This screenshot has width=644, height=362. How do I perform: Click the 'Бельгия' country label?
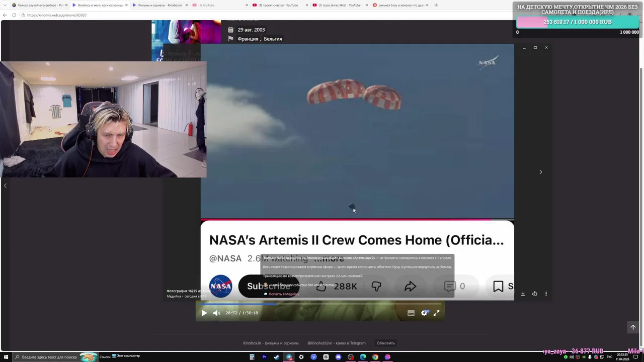click(273, 39)
